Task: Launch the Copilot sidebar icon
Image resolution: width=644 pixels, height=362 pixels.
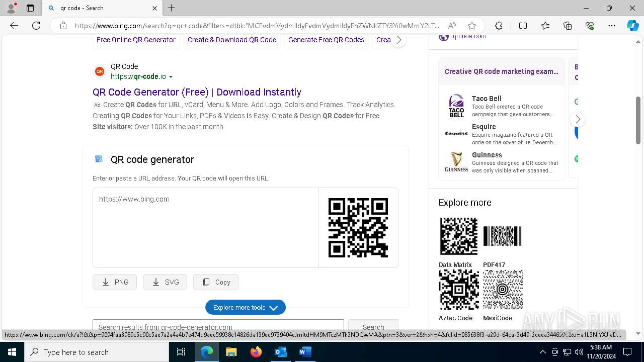Action: click(632, 26)
